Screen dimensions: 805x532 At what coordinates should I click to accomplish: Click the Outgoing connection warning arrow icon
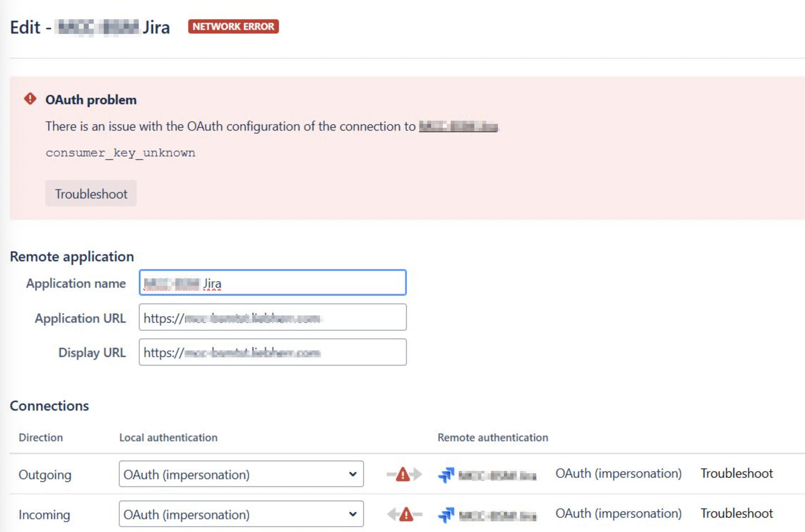click(x=404, y=474)
